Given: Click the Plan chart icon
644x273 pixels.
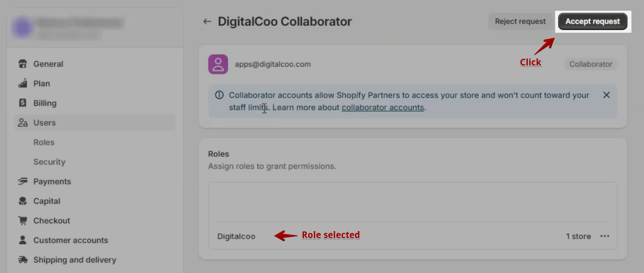Looking at the screenshot, I should pos(23,83).
